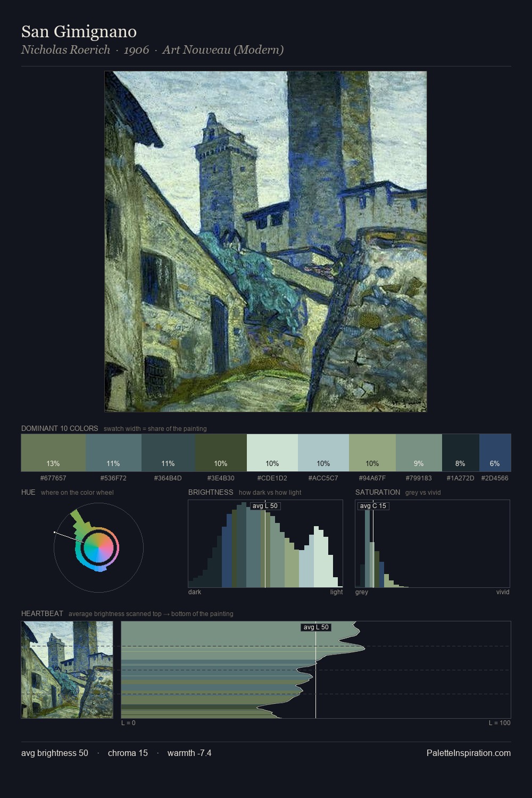Click the L = 0 axis label
The image size is (532, 798).
pyautogui.click(x=128, y=723)
